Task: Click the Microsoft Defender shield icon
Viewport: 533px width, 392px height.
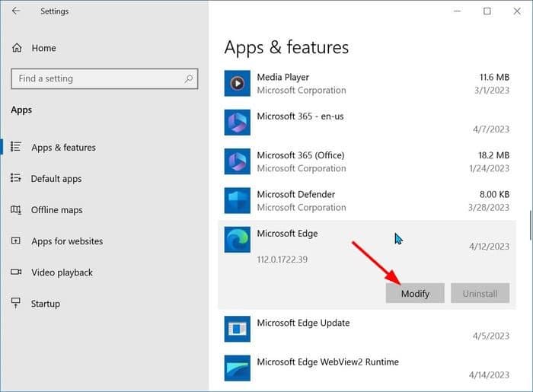Action: coord(238,200)
